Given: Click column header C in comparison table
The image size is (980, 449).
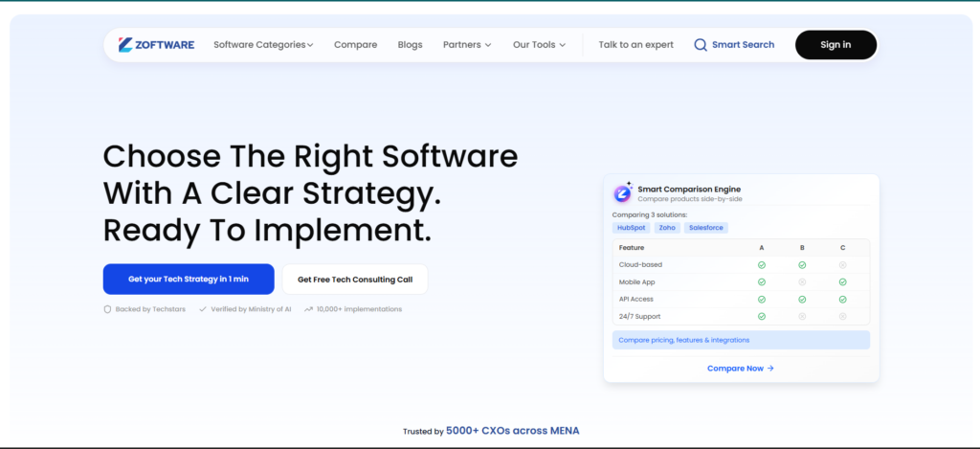Looking at the screenshot, I should coord(842,248).
